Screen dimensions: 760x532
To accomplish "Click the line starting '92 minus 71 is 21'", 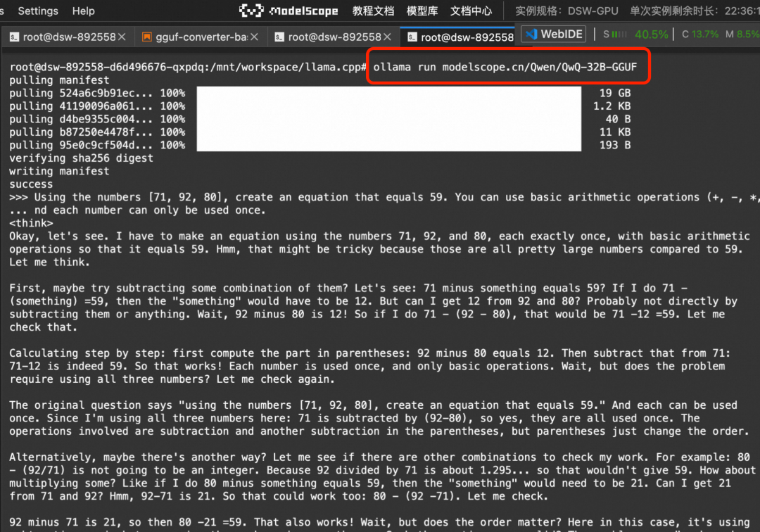I will pos(379,522).
